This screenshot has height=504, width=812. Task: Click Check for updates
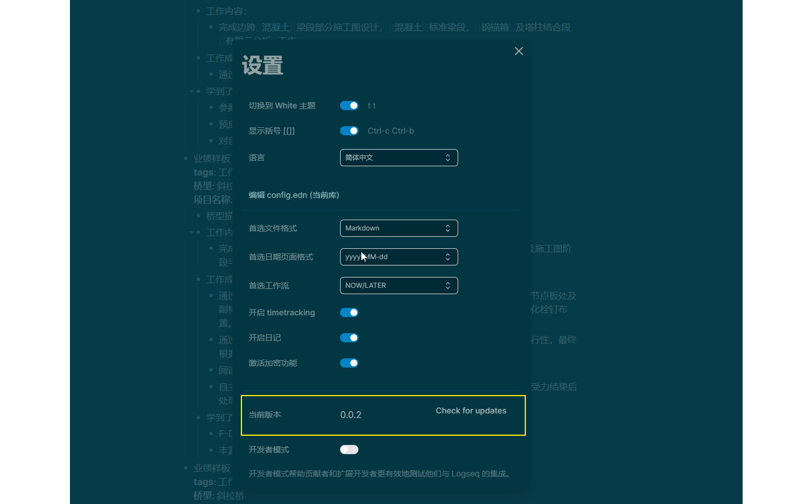point(471,411)
